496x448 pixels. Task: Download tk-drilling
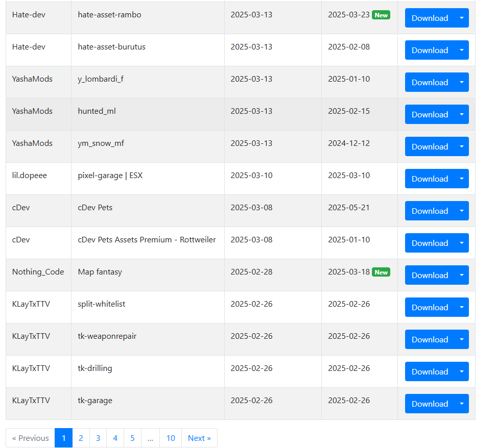click(430, 371)
